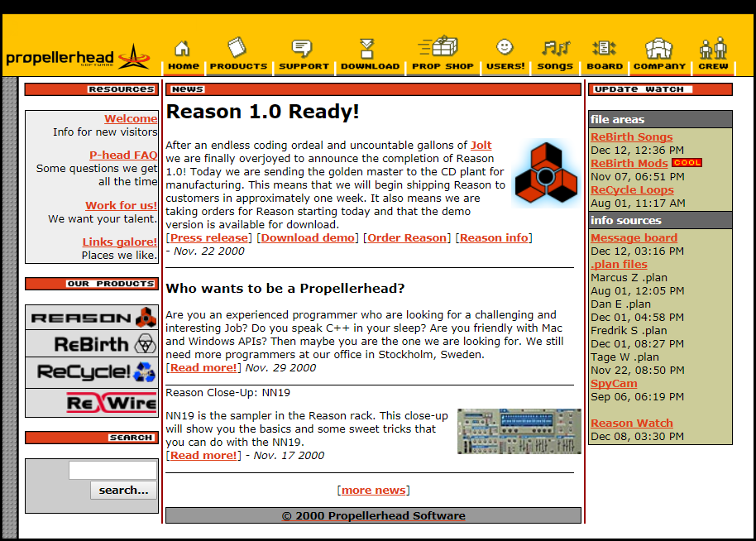This screenshot has width=756, height=541.
Task: Click the 2000 Propellerhead Software copyright link
Action: [373, 515]
